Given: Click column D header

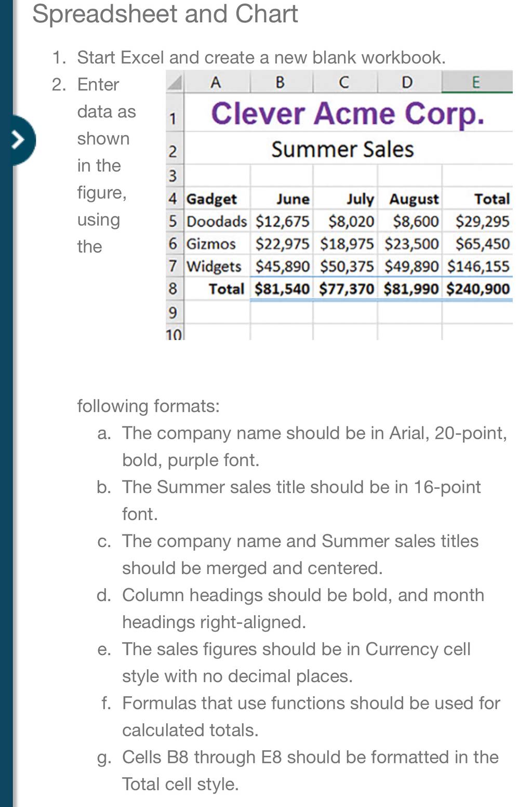Looking at the screenshot, I should (x=409, y=82).
